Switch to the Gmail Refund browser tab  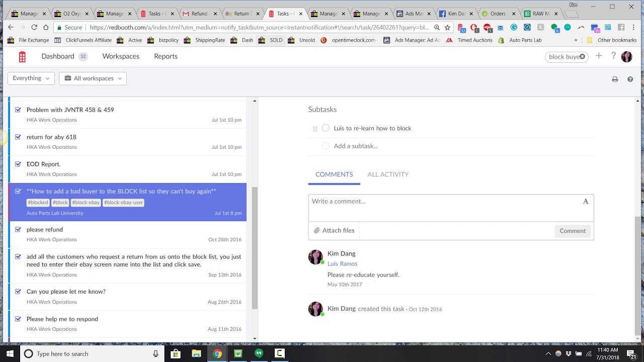coord(200,14)
